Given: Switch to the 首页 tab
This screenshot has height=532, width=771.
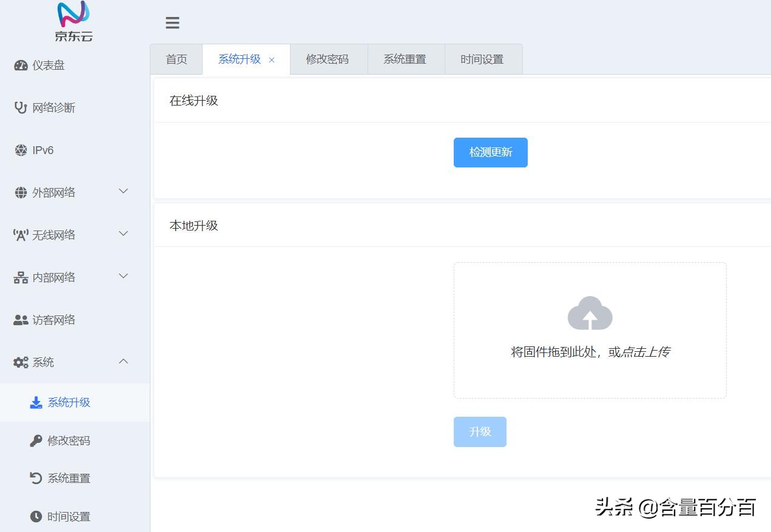Looking at the screenshot, I should (177, 59).
